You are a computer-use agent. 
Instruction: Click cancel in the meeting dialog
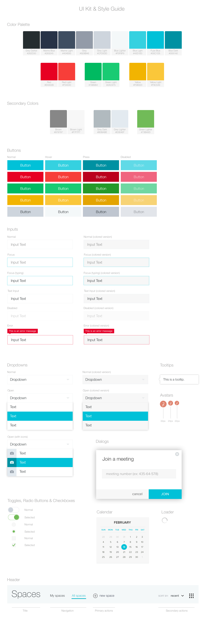tap(137, 494)
